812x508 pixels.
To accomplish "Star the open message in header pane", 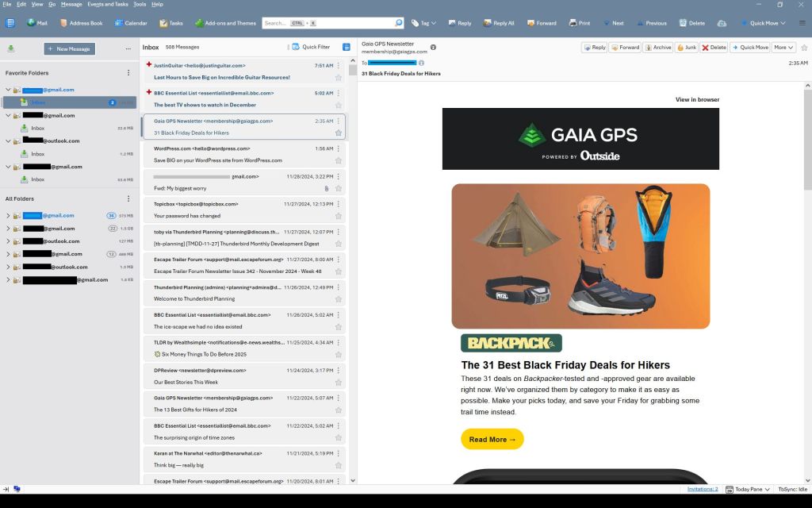I will (x=804, y=48).
